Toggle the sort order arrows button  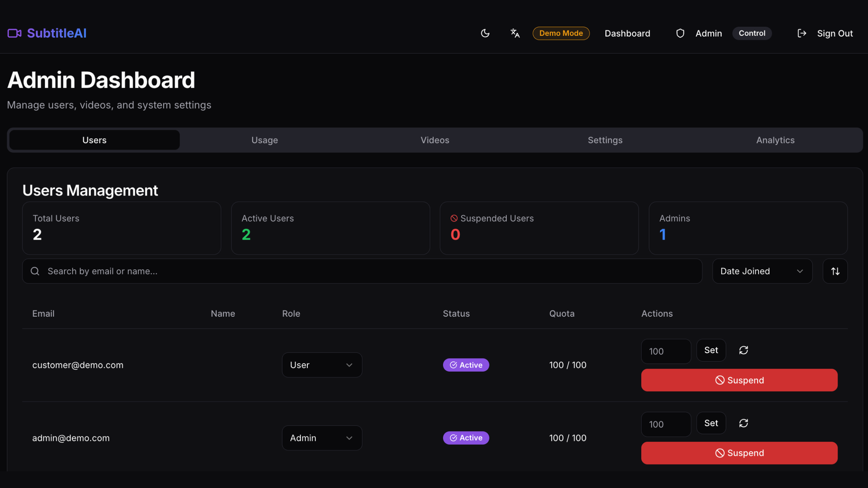point(835,271)
